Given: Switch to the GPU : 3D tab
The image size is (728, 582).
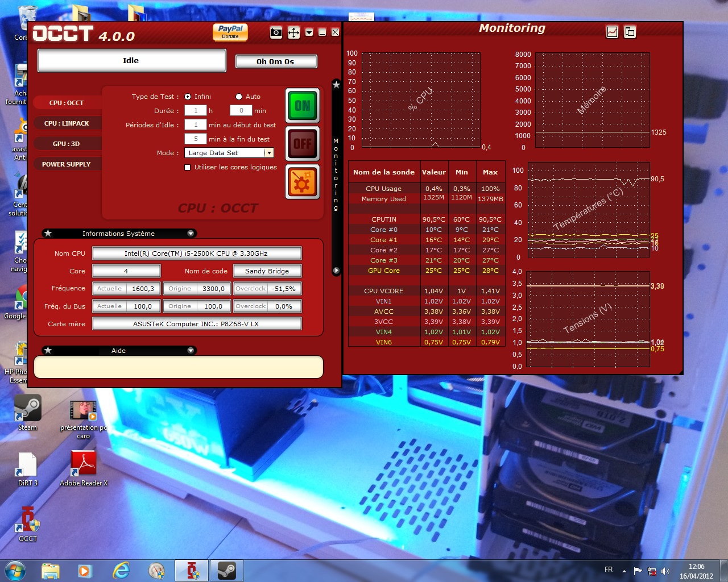Looking at the screenshot, I should click(x=66, y=144).
